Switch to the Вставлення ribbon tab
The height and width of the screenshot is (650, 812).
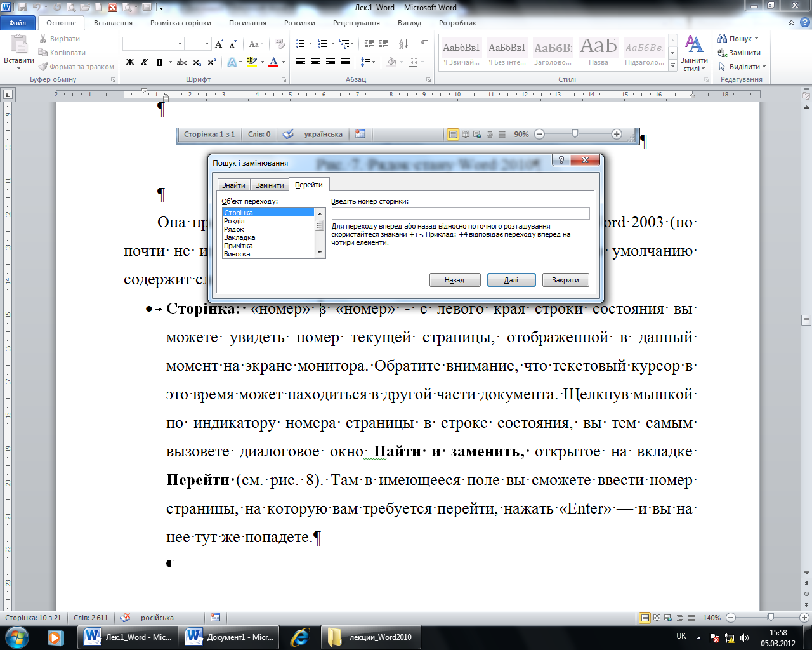113,22
